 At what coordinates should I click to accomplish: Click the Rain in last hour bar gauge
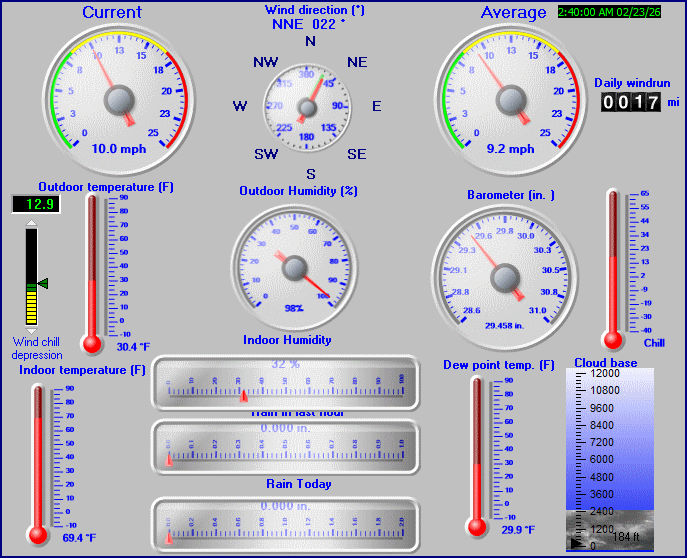[x=285, y=446]
